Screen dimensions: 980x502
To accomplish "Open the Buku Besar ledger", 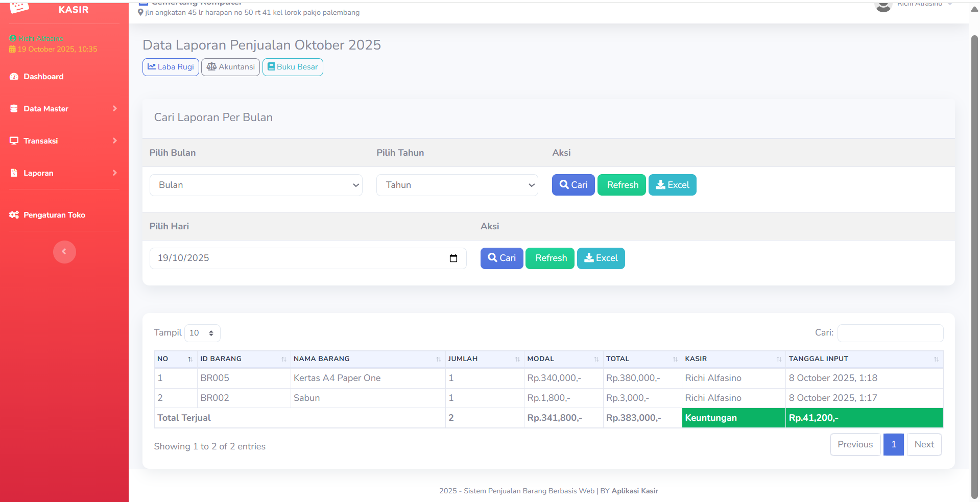I will pos(293,67).
